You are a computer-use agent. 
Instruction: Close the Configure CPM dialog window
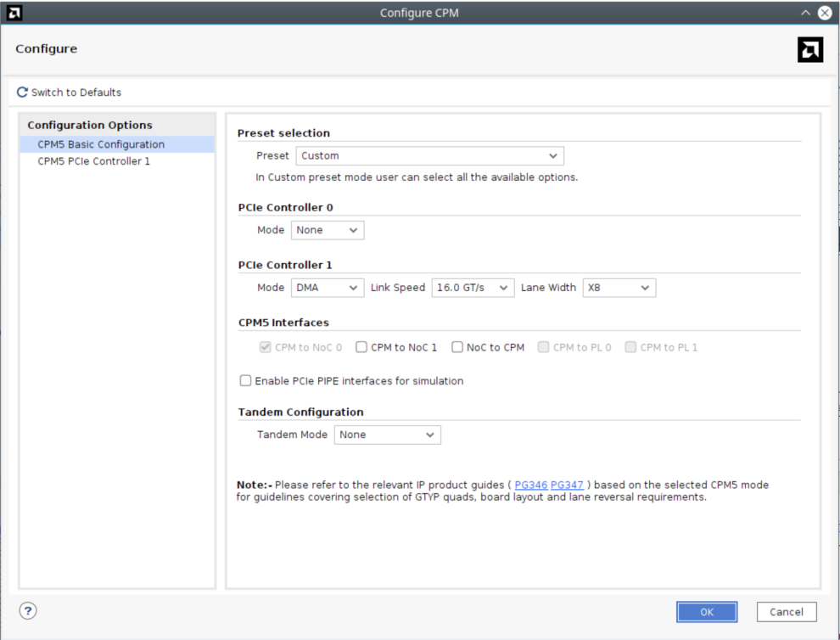click(824, 13)
